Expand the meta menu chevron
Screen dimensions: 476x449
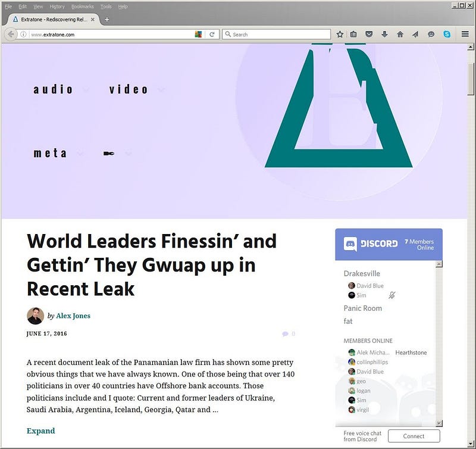(x=80, y=154)
